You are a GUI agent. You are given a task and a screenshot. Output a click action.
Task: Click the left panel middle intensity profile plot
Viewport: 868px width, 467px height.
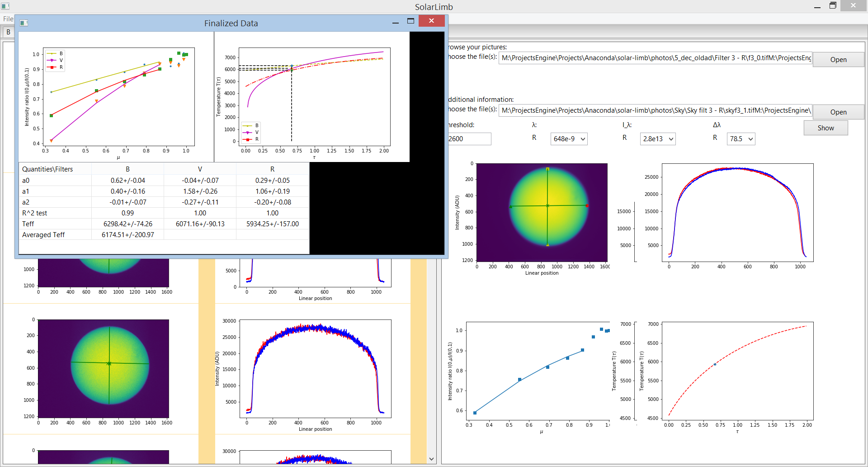(315, 369)
